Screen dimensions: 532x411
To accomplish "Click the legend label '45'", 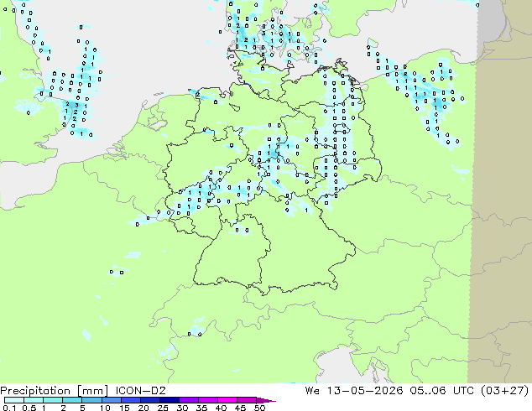I will [x=240, y=408].
